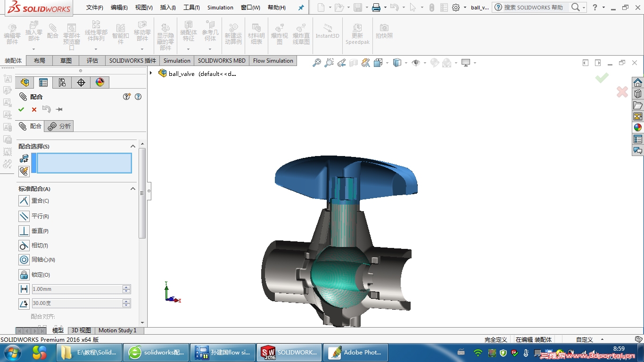Viewport: 644px width, 362px height.
Task: Apply the Perpendicular (垂直) mate icon
Action: 24,231
